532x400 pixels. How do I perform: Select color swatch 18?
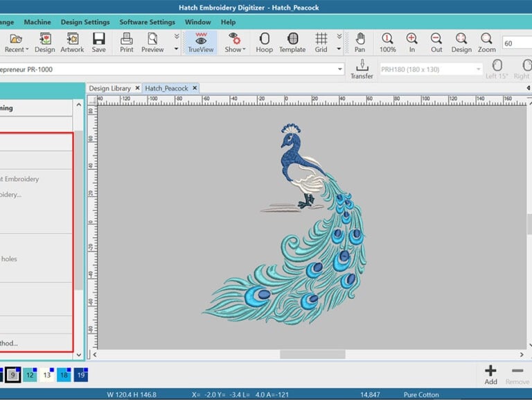tap(64, 375)
